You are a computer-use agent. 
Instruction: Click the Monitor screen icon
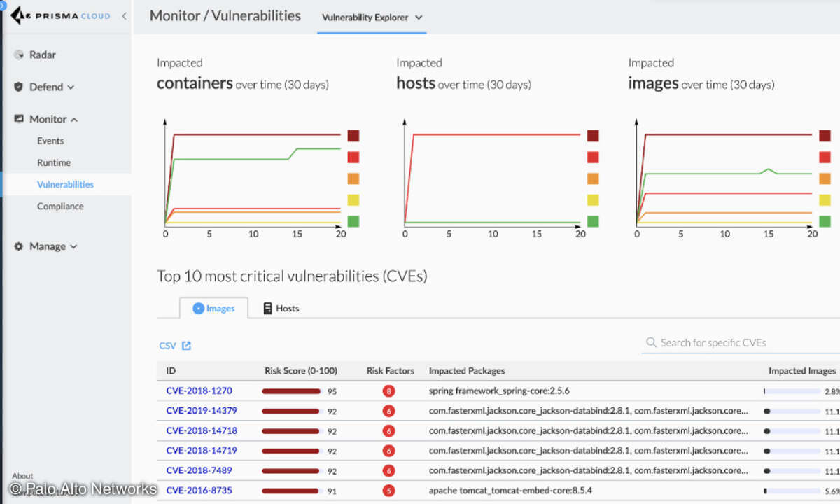19,119
